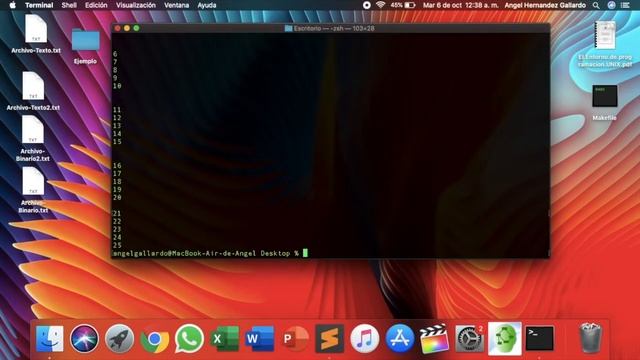This screenshot has width=640, height=360.
Task: Open Sublime Text in the dock
Action: click(329, 338)
